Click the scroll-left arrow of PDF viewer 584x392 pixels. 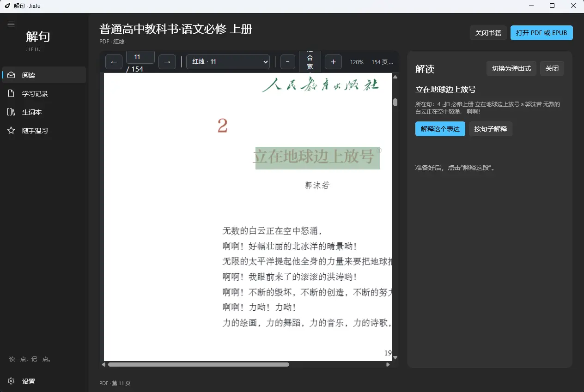click(x=103, y=364)
